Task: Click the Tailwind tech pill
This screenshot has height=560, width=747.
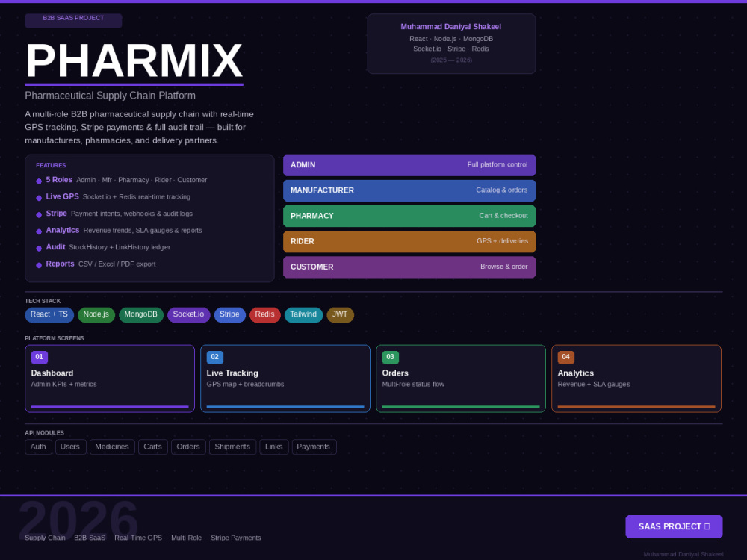Action: 303,315
